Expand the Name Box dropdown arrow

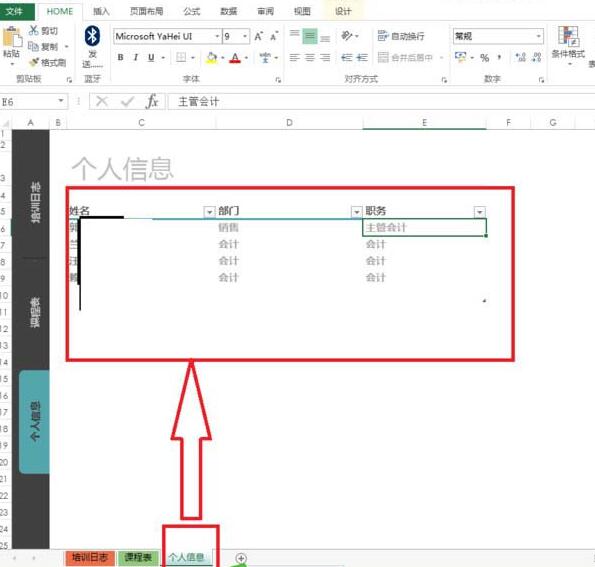click(x=61, y=101)
